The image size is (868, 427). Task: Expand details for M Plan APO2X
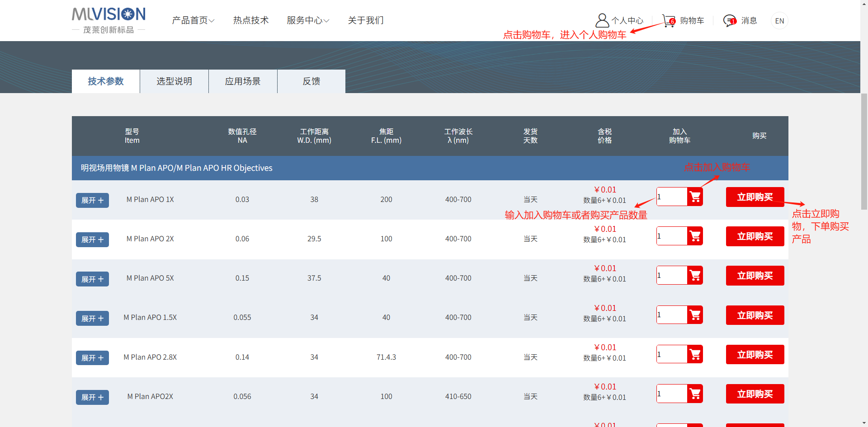(x=92, y=397)
